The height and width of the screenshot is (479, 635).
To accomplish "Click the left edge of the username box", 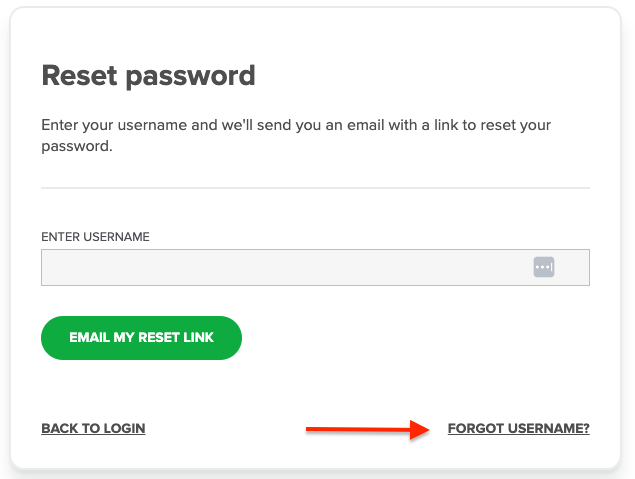I will click(x=45, y=268).
